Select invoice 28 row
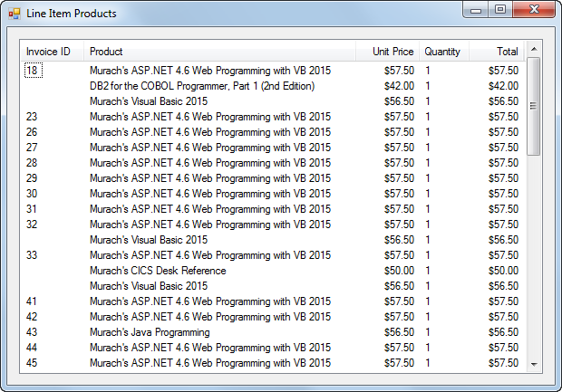The image size is (562, 392). 273,163
